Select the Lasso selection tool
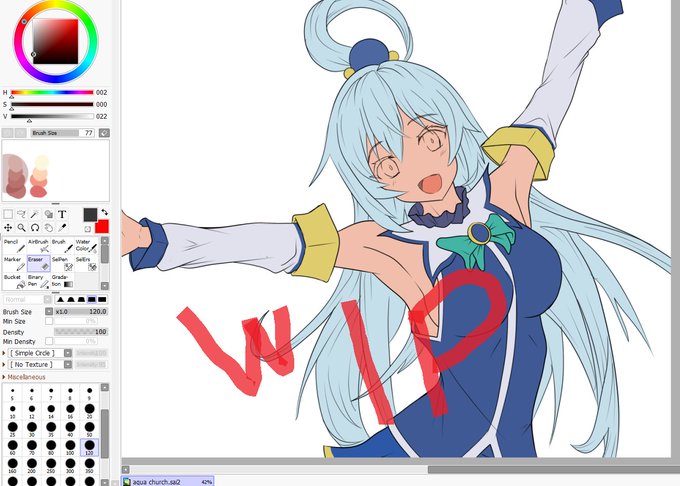This screenshot has width=680, height=486. (x=21, y=214)
